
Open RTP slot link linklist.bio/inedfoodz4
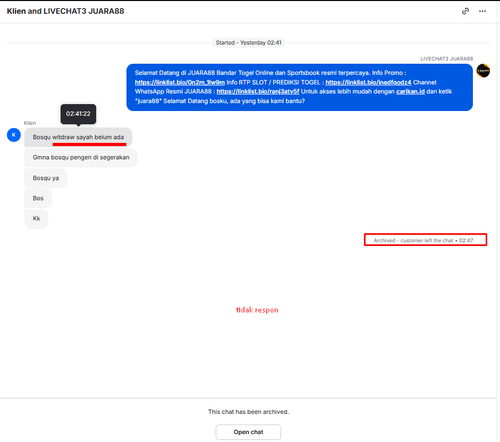[x=368, y=82]
